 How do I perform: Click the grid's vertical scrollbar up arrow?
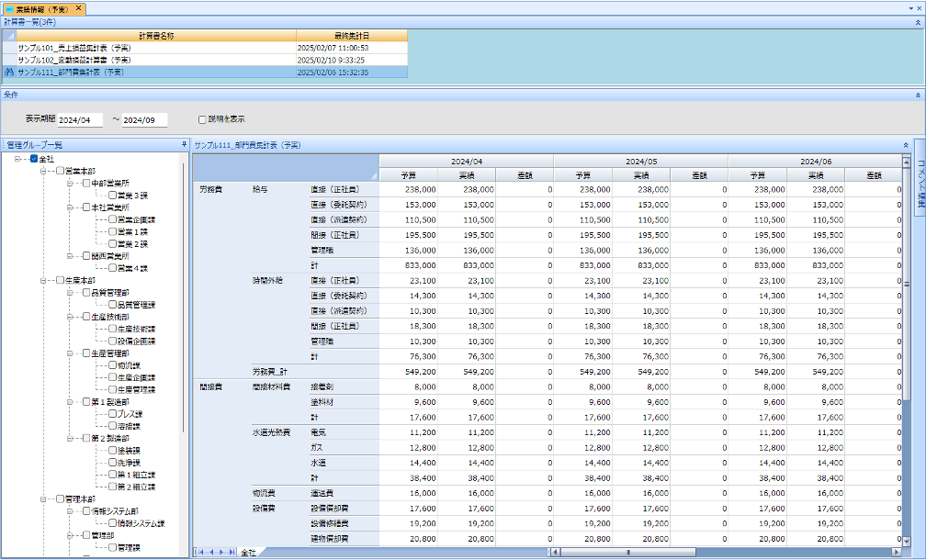tap(907, 161)
